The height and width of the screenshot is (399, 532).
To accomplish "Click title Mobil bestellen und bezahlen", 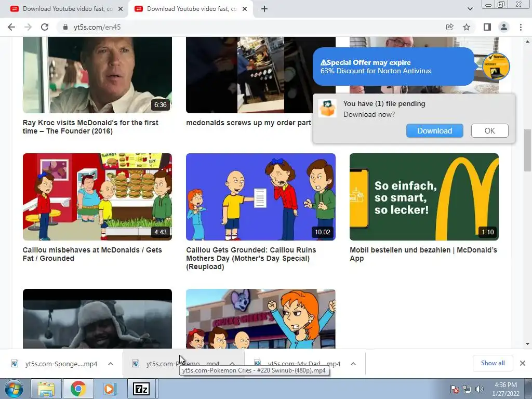I will click(423, 254).
